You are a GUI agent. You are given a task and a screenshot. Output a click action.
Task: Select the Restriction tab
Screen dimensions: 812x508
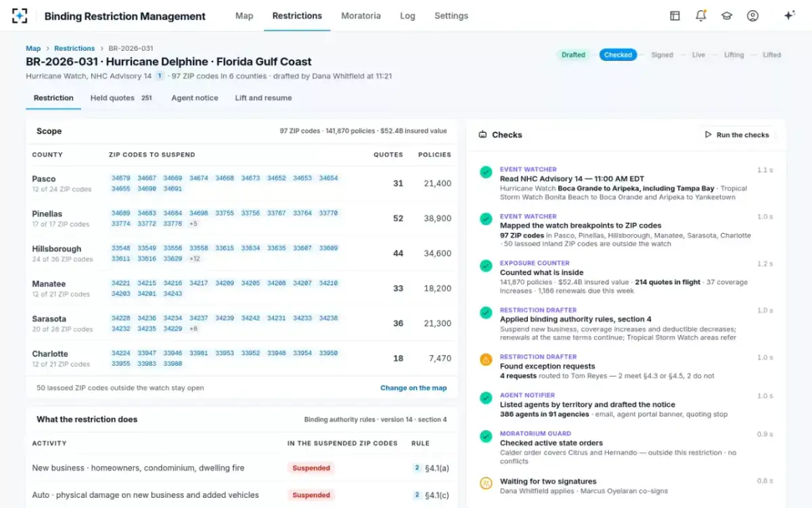tap(53, 98)
